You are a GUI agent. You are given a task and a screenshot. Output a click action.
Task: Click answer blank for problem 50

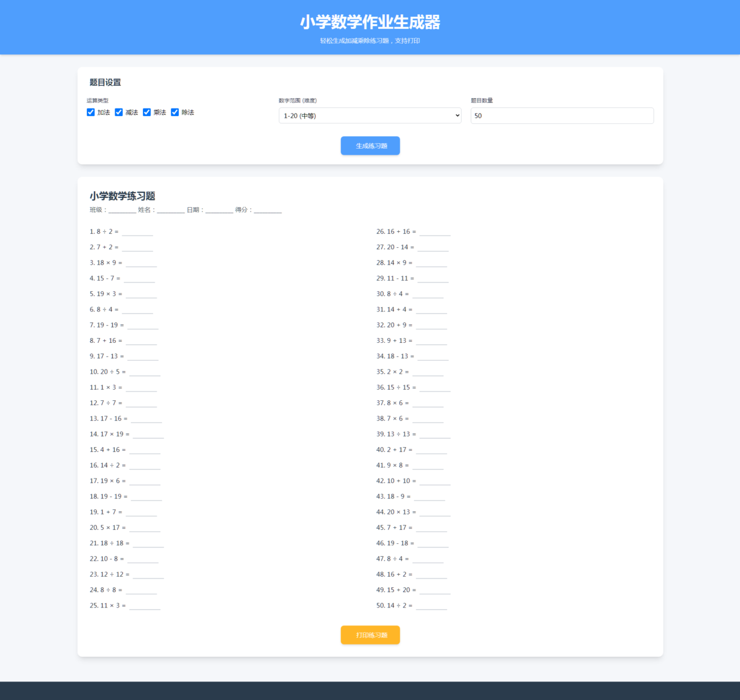click(431, 606)
